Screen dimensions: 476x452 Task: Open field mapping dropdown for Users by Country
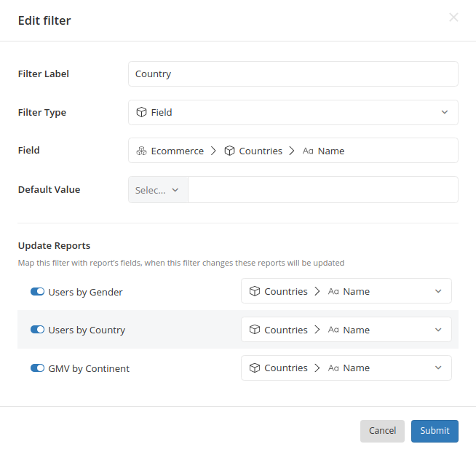click(x=346, y=330)
